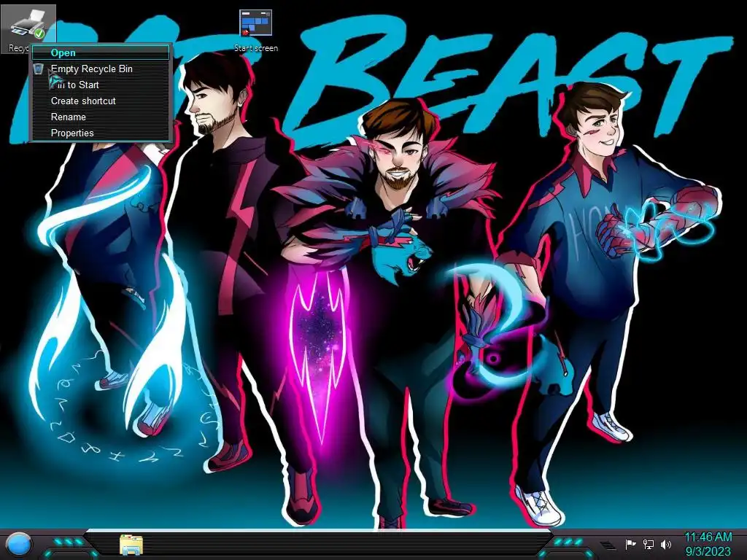
Task: Show hidden tray icons striped button
Action: 608,545
